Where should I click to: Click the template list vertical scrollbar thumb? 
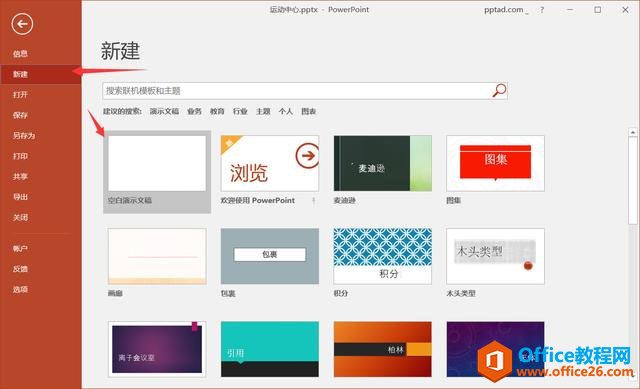[x=633, y=180]
